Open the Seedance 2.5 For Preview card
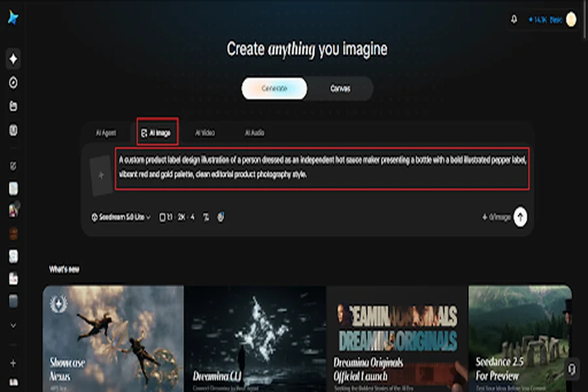 (x=521, y=338)
